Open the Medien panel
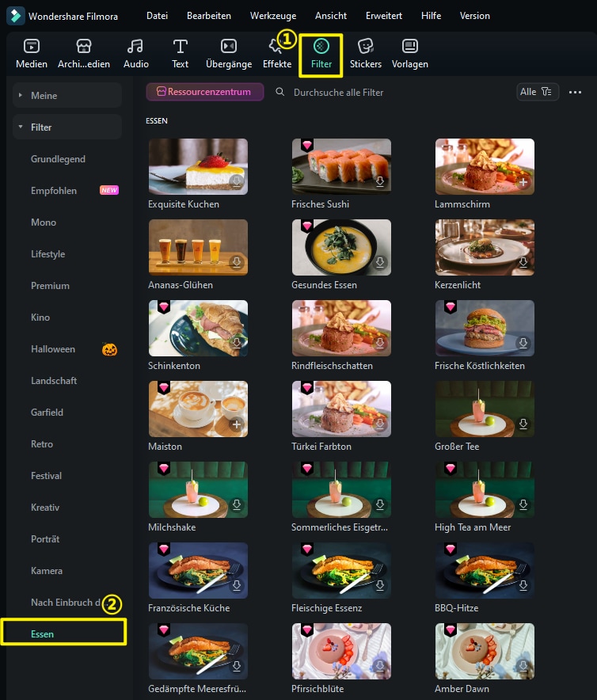597x700 pixels. pyautogui.click(x=31, y=53)
